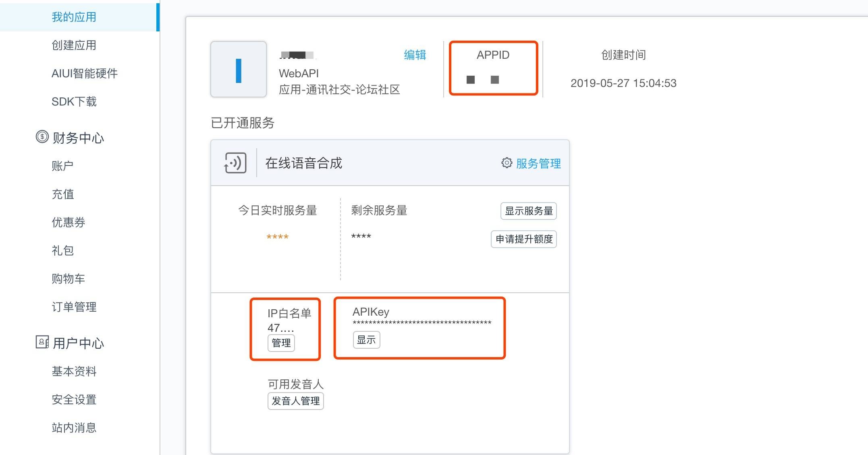Screen dimensions: 868x455
Task: Open 基本资料 page
Action: 74,371
